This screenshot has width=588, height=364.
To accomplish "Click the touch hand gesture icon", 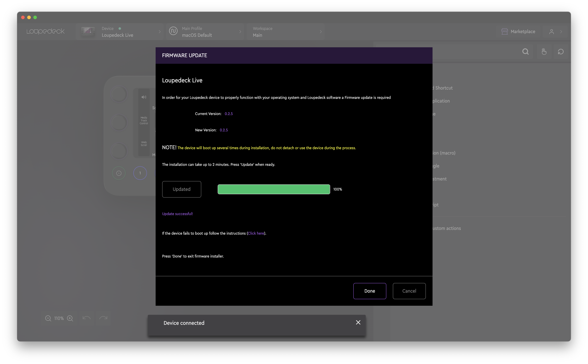I will pyautogui.click(x=544, y=52).
